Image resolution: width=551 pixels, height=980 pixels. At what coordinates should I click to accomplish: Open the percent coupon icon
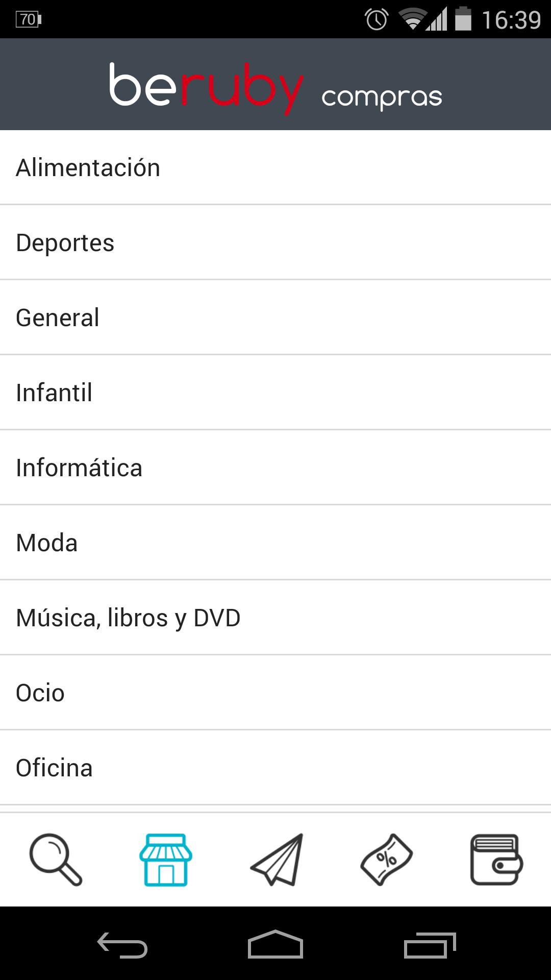387,860
